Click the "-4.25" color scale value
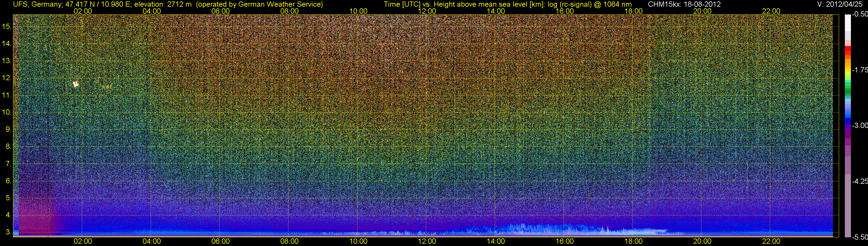This screenshot has height=246, width=868. click(860, 181)
